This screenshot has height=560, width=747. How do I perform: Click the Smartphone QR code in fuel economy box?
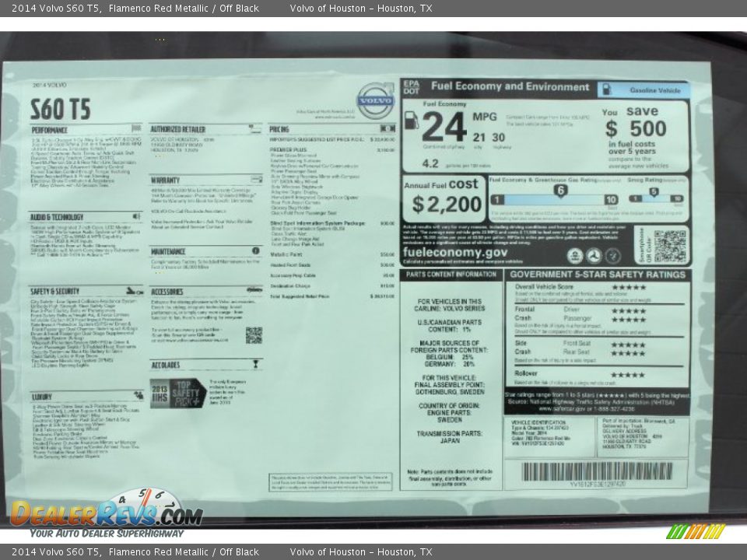[x=669, y=246]
